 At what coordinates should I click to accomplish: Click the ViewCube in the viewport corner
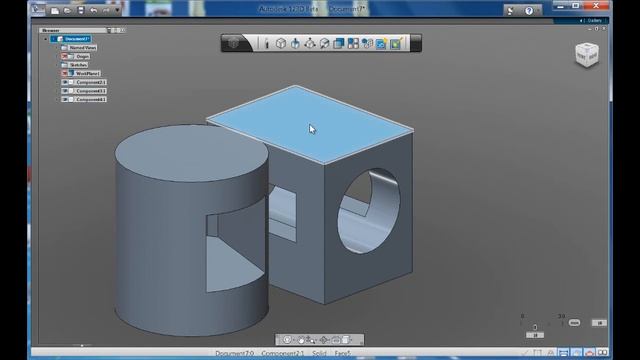point(587,54)
